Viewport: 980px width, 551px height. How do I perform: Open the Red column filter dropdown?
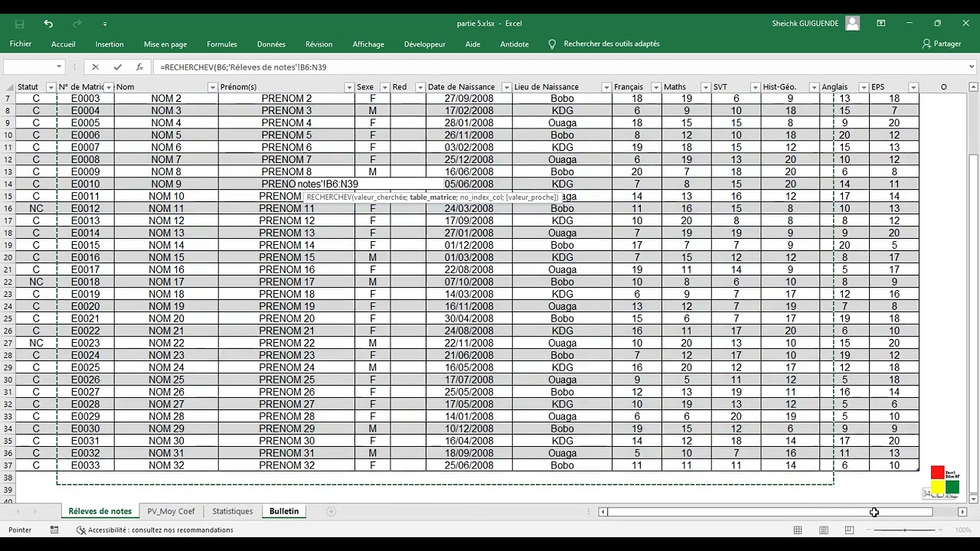click(420, 87)
